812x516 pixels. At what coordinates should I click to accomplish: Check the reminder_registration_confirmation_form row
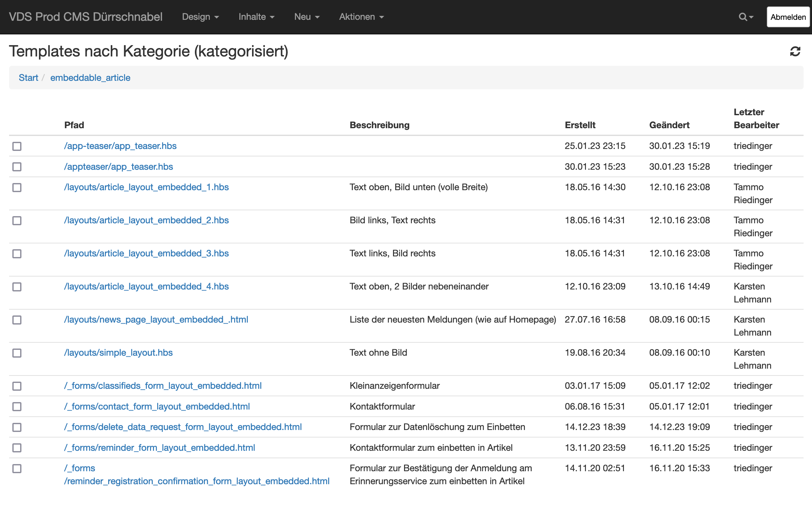click(x=17, y=468)
